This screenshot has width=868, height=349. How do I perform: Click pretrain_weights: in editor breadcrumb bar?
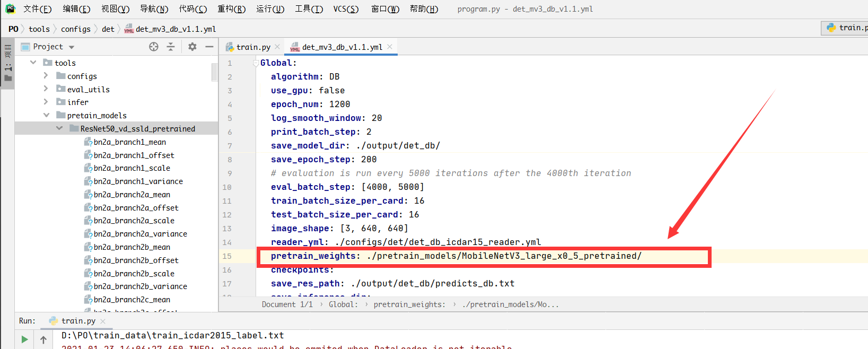pos(409,304)
